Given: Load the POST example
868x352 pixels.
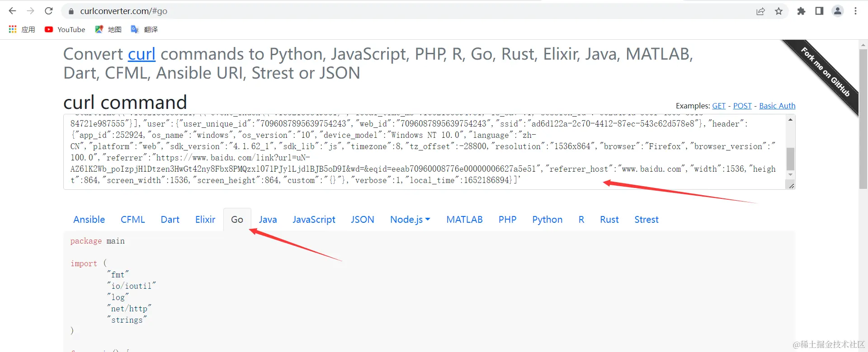Looking at the screenshot, I should click(x=742, y=106).
